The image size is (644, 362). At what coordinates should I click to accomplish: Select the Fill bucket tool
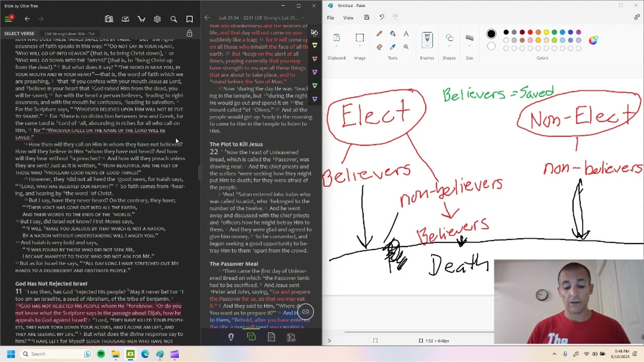[392, 34]
